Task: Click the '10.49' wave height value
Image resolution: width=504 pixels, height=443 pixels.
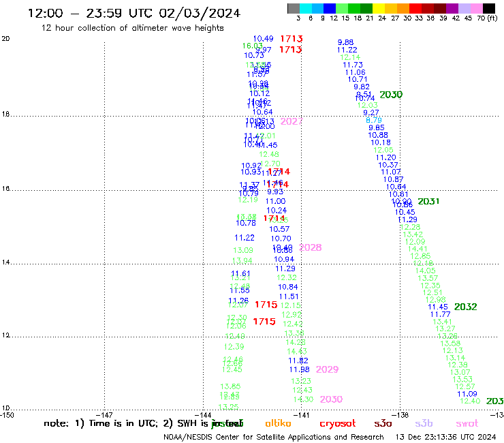Action: point(264,39)
